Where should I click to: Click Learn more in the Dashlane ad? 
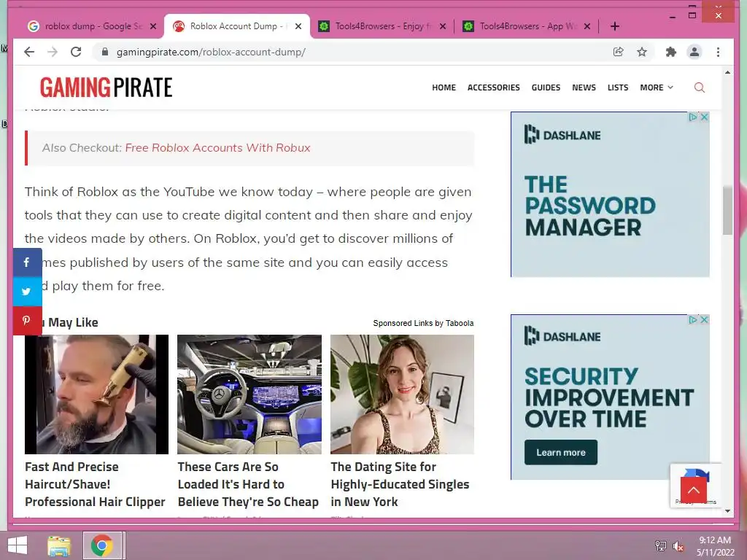click(x=561, y=452)
